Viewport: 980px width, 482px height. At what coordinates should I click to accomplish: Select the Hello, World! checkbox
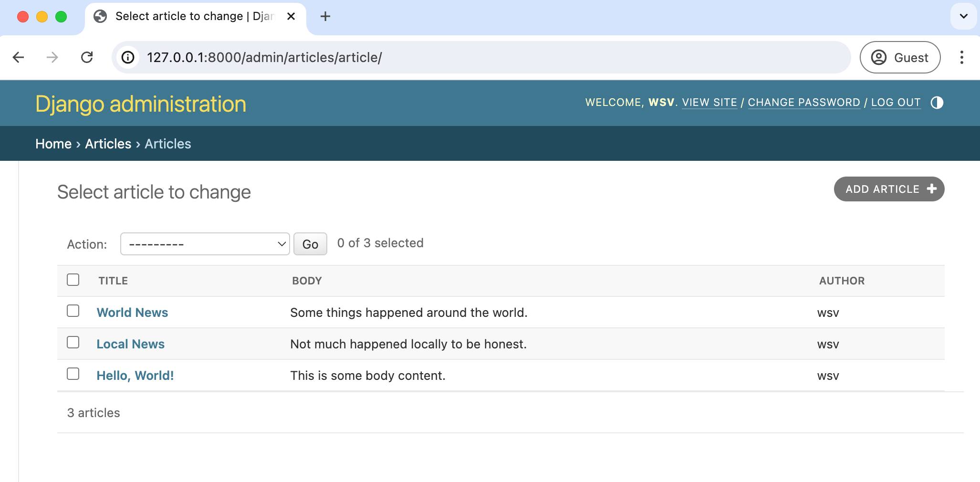pos(73,374)
